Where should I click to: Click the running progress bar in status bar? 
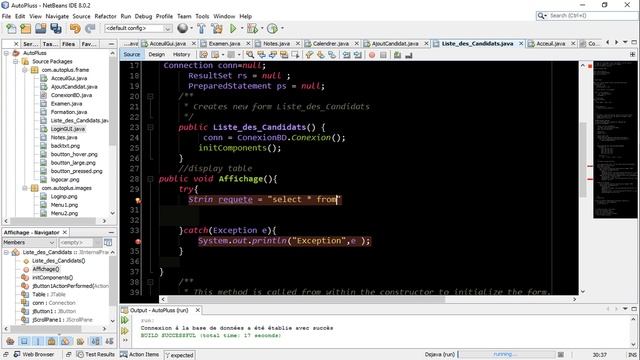(507, 354)
